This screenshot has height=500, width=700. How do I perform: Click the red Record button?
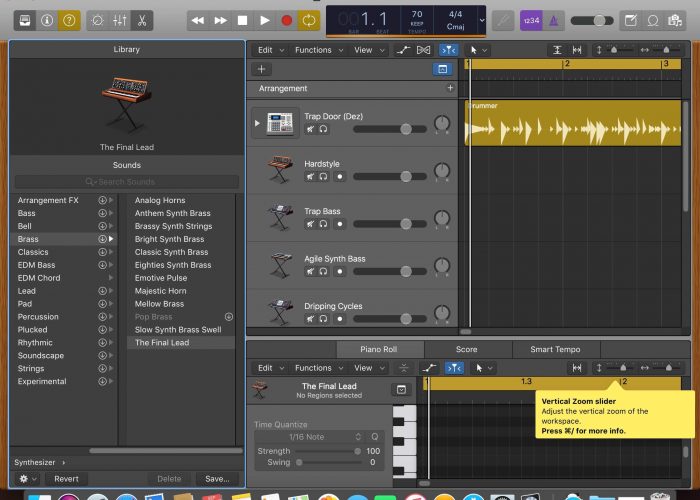(287, 21)
